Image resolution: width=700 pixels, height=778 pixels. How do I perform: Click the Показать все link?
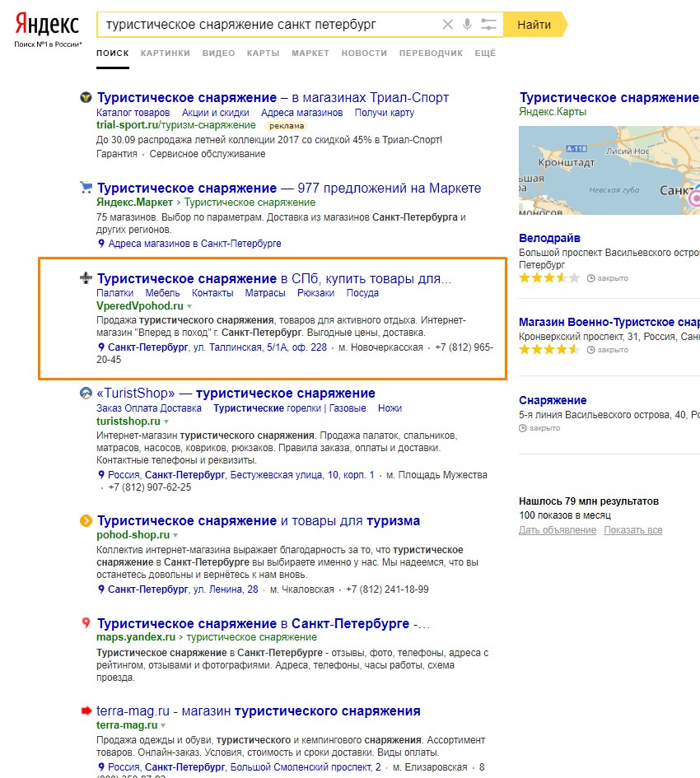632,530
